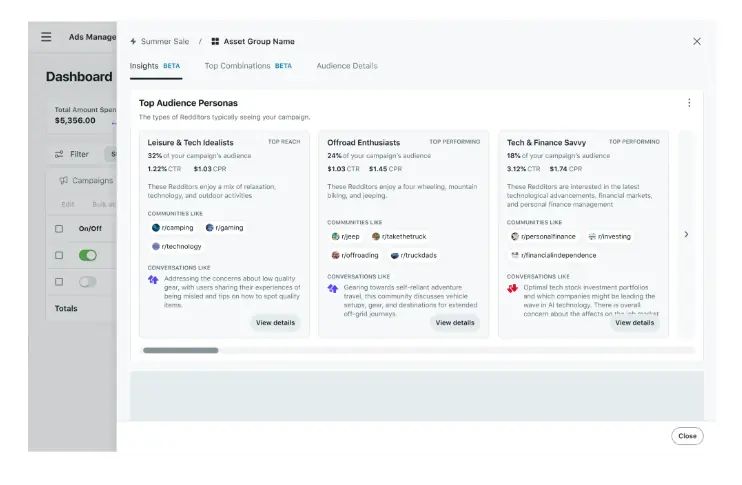742x485 pixels.
Task: Click the Leisure & Tech Idealists conversation icon
Action: tap(153, 280)
